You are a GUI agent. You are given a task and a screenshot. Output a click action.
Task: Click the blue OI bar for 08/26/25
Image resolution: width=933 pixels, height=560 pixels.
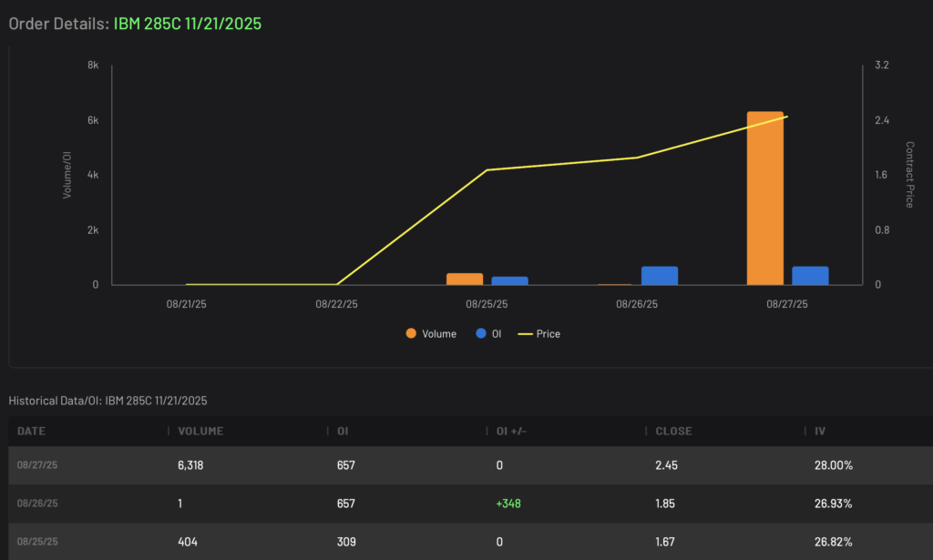(x=660, y=275)
